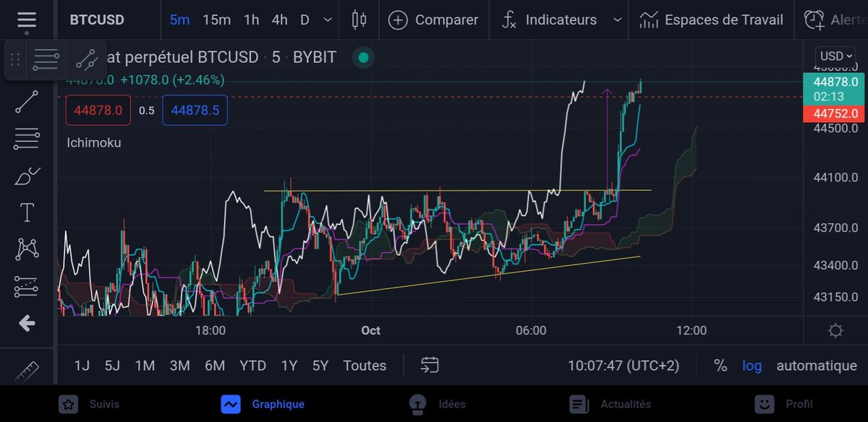Viewport: 868px width, 422px height.
Task: Grab the floating toolbar drag handle
Action: [x=15, y=59]
